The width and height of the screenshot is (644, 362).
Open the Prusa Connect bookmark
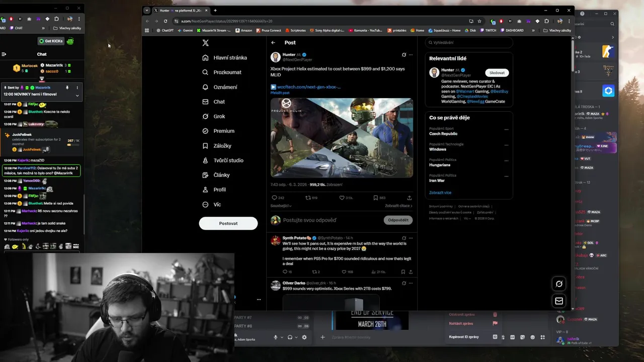[269, 30]
